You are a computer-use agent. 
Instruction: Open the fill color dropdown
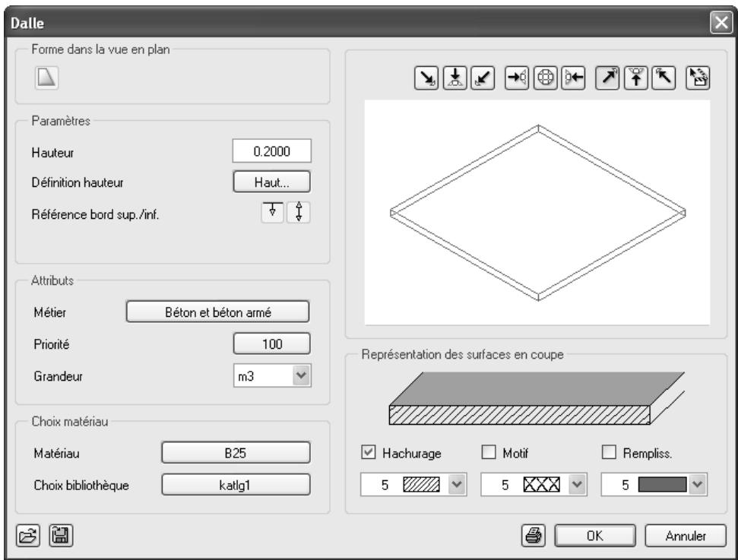tap(698, 484)
